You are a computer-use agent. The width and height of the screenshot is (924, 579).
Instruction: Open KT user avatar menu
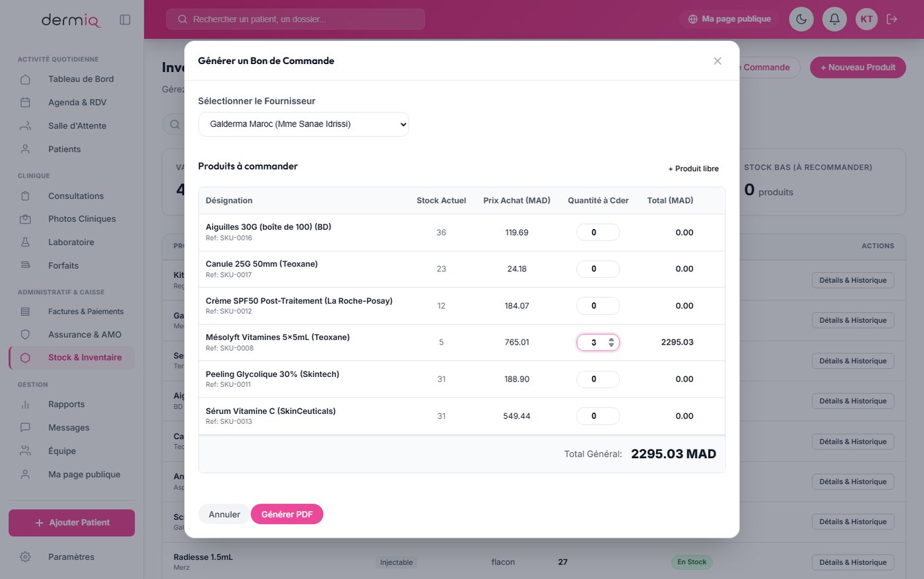point(867,19)
